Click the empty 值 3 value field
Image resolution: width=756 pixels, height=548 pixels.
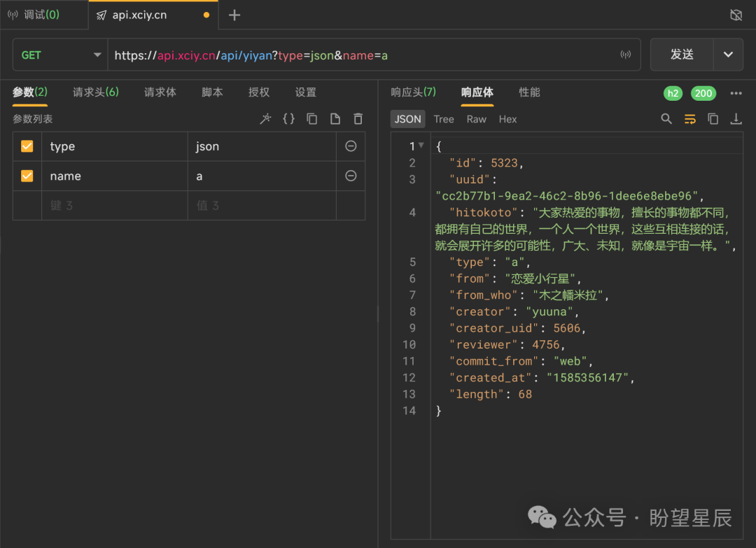tap(262, 206)
